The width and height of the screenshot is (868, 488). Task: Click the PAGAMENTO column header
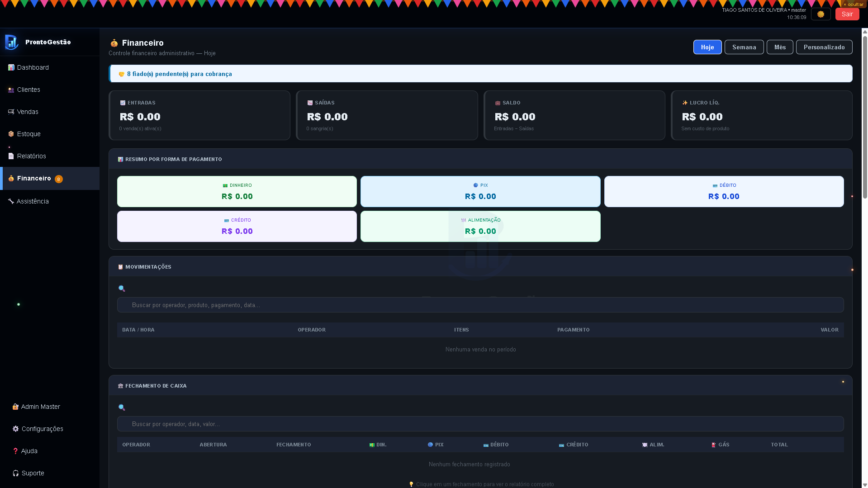(573, 330)
